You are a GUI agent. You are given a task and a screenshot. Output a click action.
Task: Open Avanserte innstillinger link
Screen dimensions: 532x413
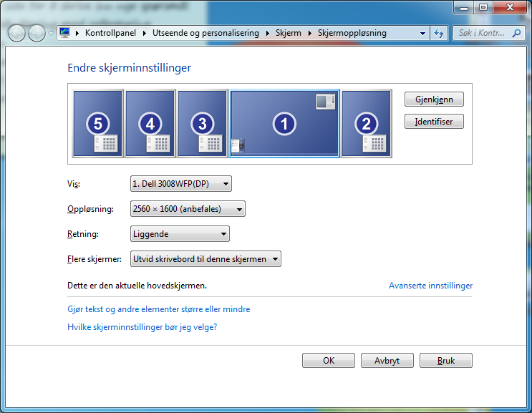click(430, 286)
